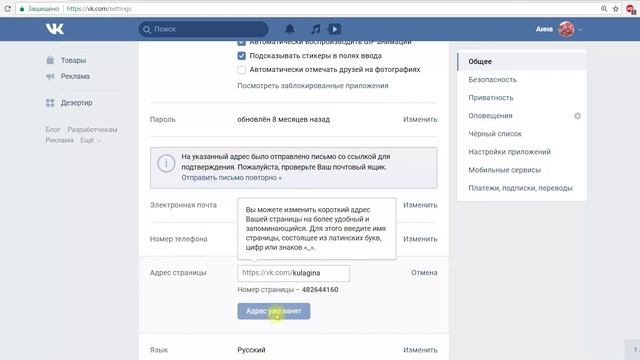Click the info circle icon in the notice
This screenshot has height=360, width=640.
(x=166, y=164)
